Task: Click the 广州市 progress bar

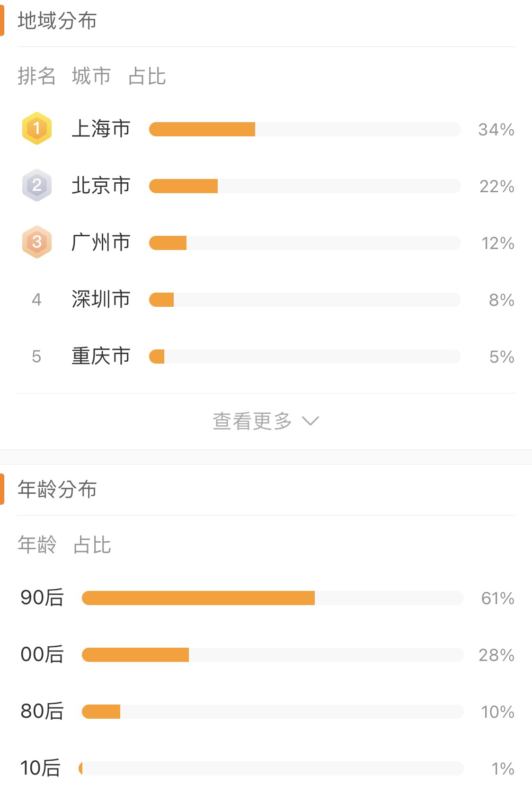Action: pos(305,243)
